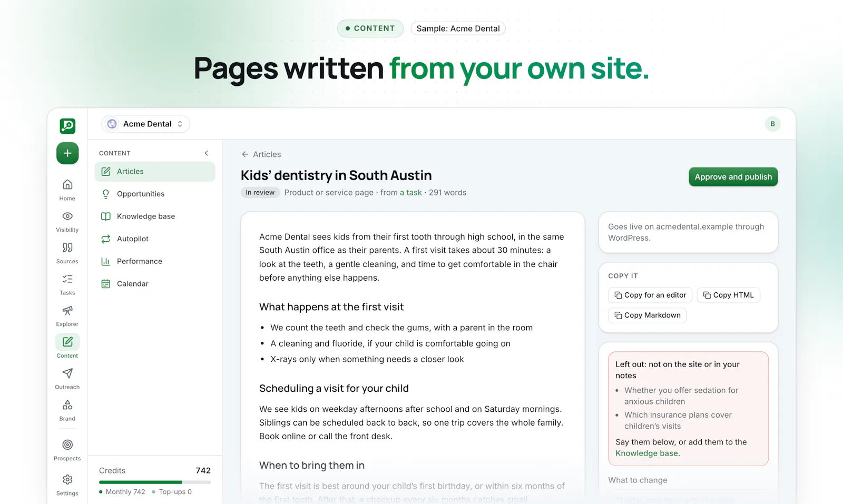Open the Explorer telescope section

pyautogui.click(x=67, y=316)
